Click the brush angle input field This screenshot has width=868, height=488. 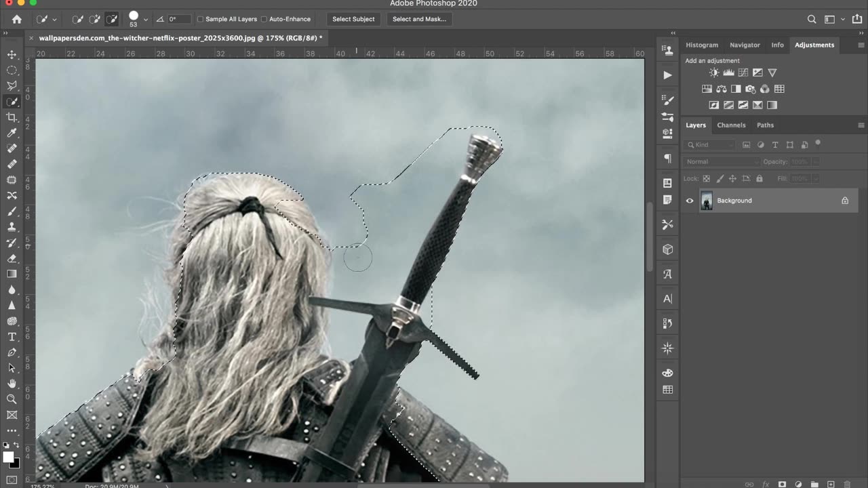(179, 19)
